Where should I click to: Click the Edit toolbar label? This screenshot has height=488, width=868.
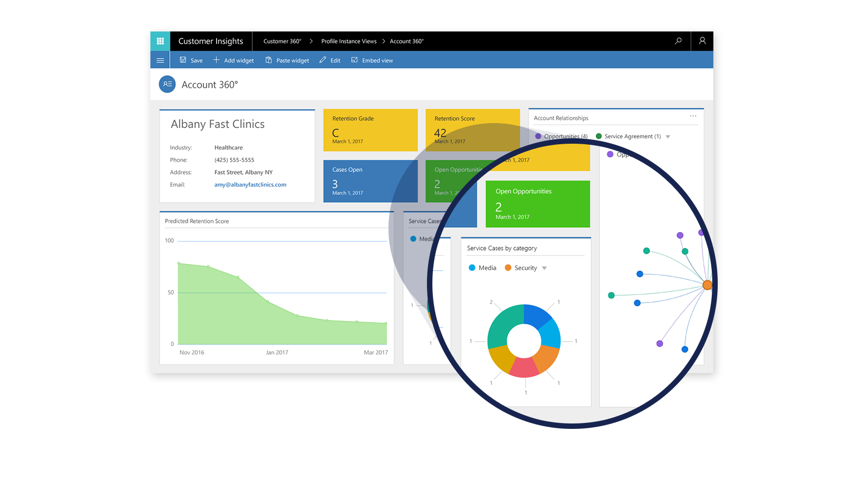(x=335, y=61)
